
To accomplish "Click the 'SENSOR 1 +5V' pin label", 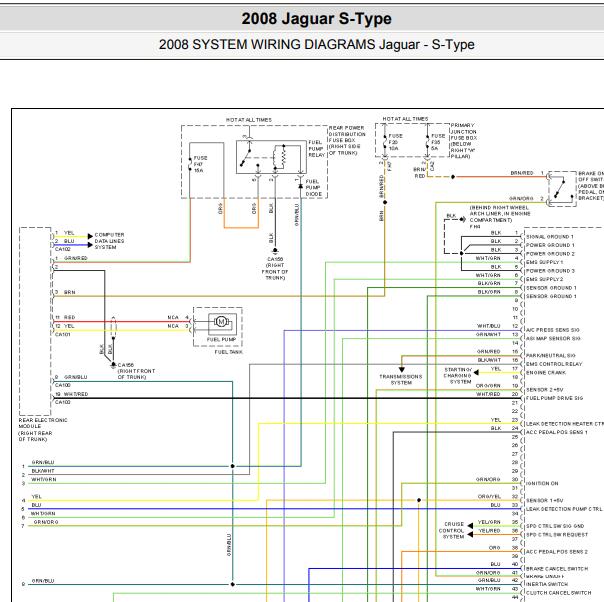I will point(545,500).
